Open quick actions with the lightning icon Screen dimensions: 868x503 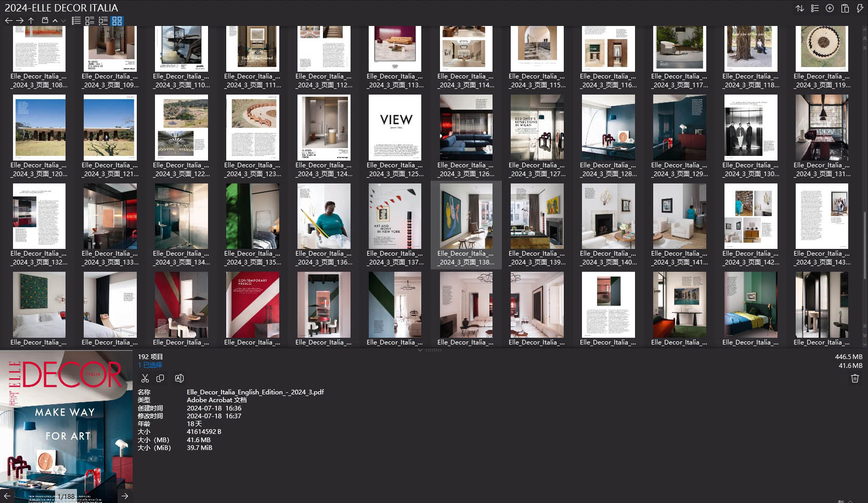coord(859,8)
